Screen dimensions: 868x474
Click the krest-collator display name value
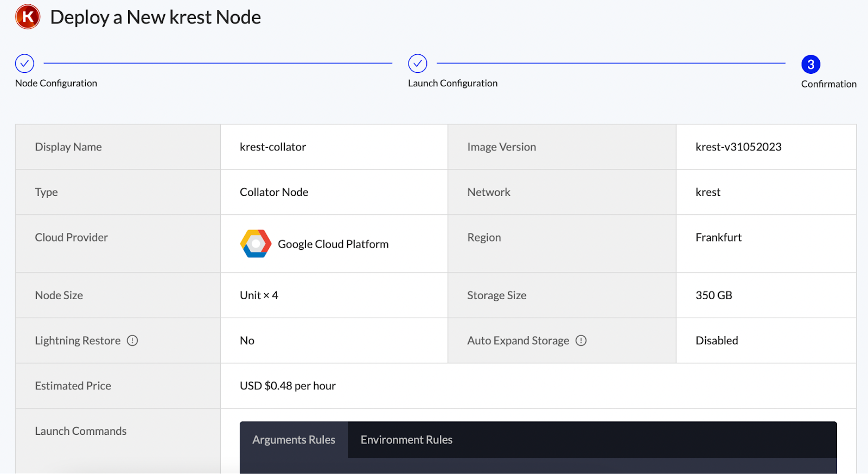pos(273,147)
